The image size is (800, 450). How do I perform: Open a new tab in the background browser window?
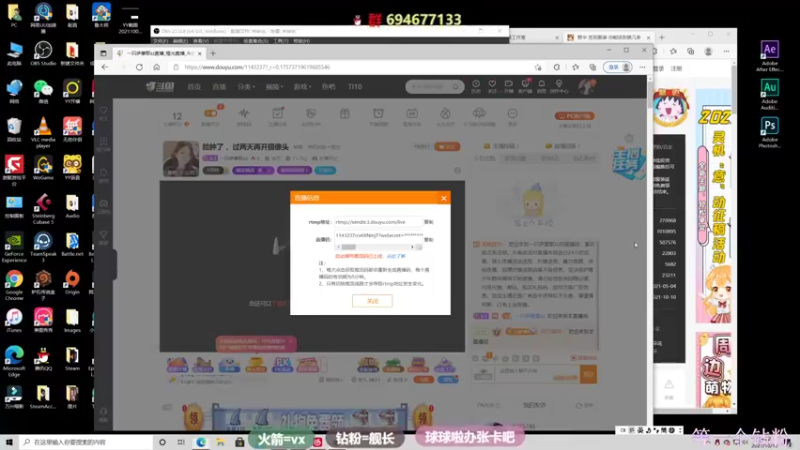click(662, 37)
